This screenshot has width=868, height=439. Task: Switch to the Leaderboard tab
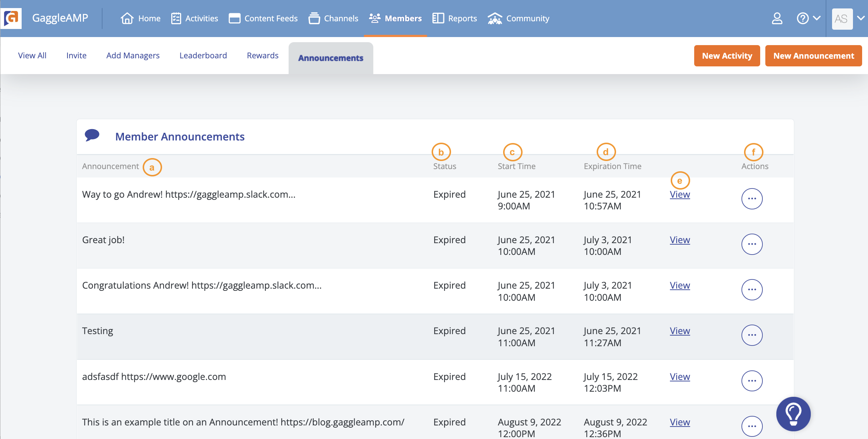point(203,55)
